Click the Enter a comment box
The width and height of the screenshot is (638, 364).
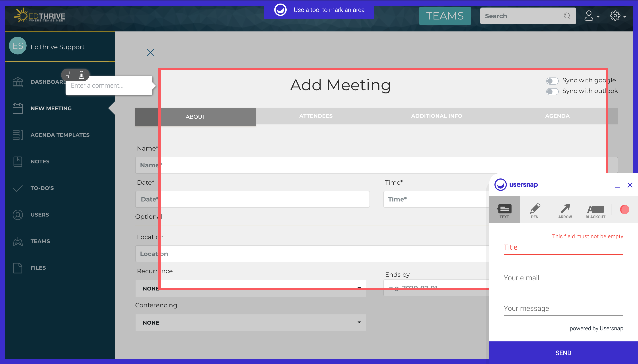coord(109,85)
